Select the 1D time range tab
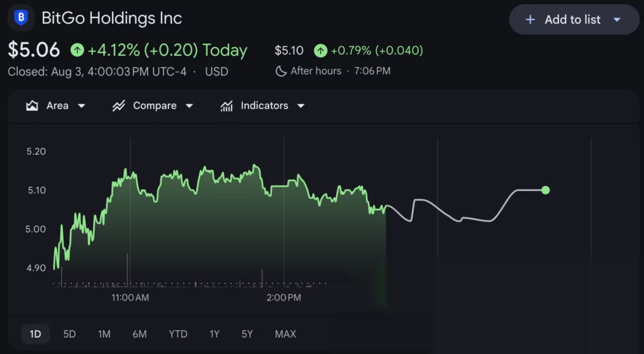 [x=35, y=334]
